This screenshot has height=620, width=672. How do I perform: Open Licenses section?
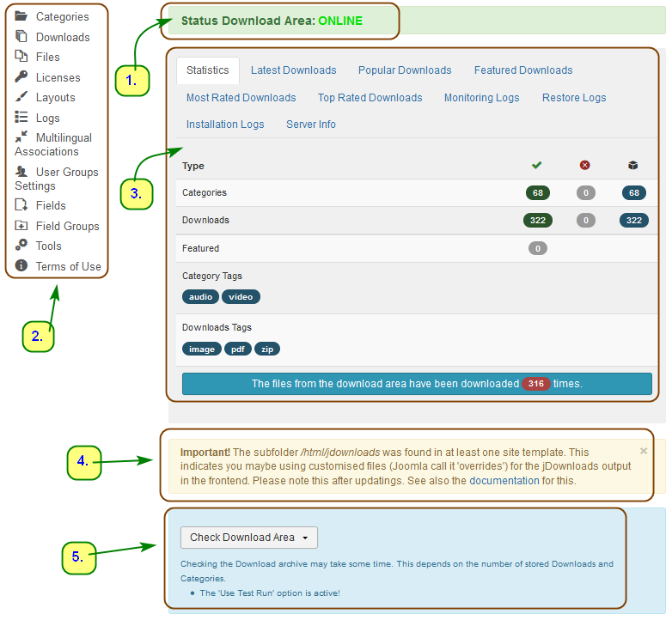58,77
